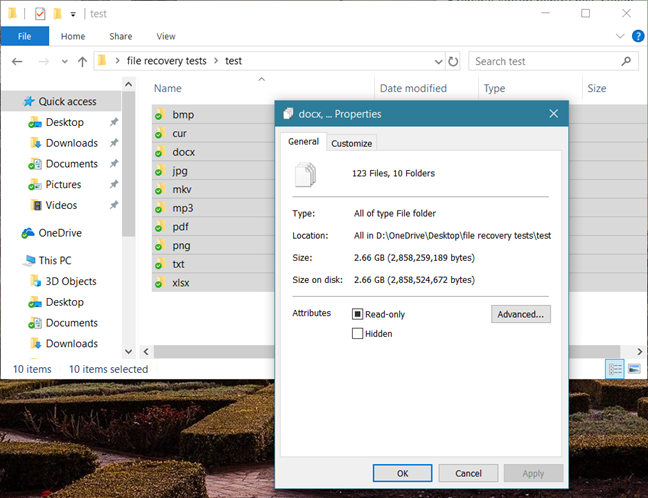The height and width of the screenshot is (498, 648).
Task: Focus the Search test field
Action: point(553,61)
